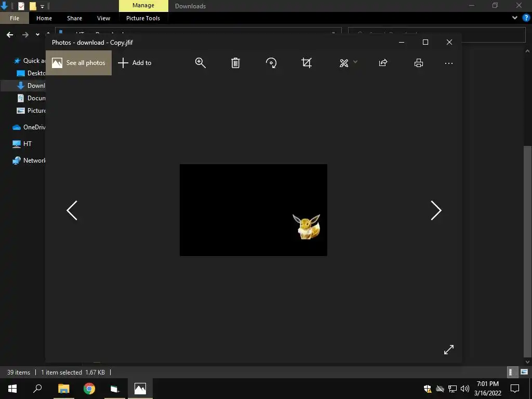Screen dimensions: 532x399
Task: Click New folder icon in Quick Access Toolbar
Action: pyautogui.click(x=33, y=6)
